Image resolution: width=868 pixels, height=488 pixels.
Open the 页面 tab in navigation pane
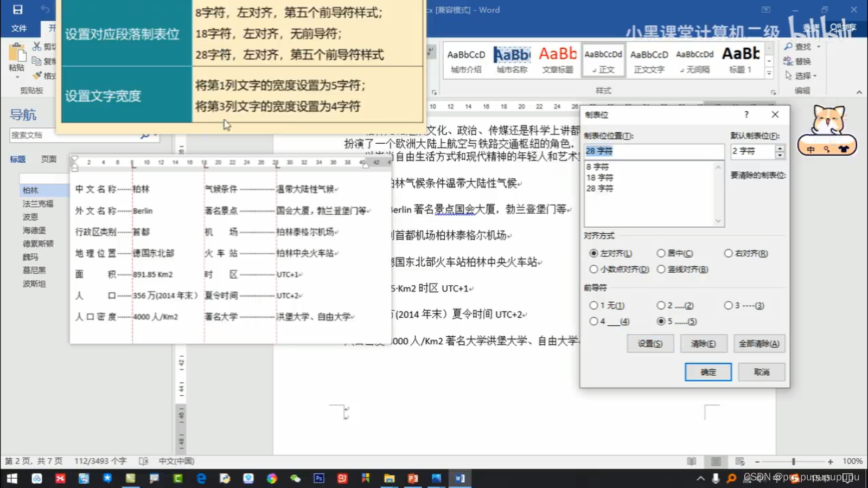(x=49, y=159)
